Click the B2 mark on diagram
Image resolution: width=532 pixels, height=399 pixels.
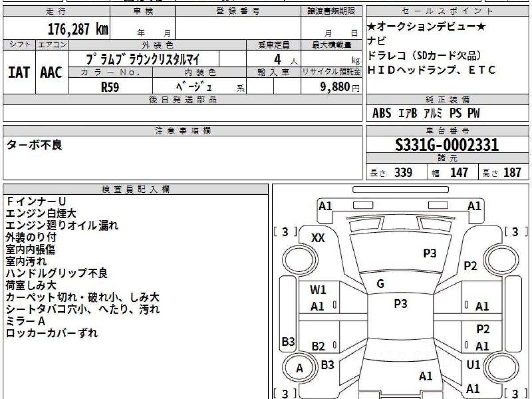coord(318,346)
